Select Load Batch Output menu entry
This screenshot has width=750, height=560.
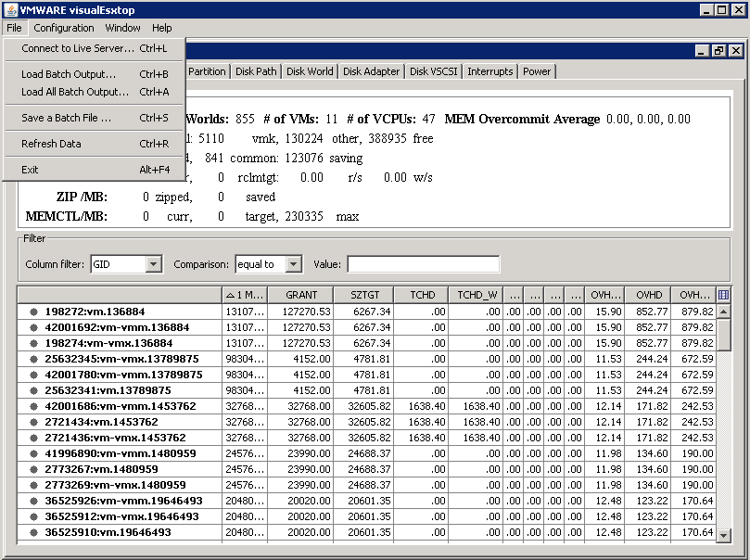coord(95,74)
